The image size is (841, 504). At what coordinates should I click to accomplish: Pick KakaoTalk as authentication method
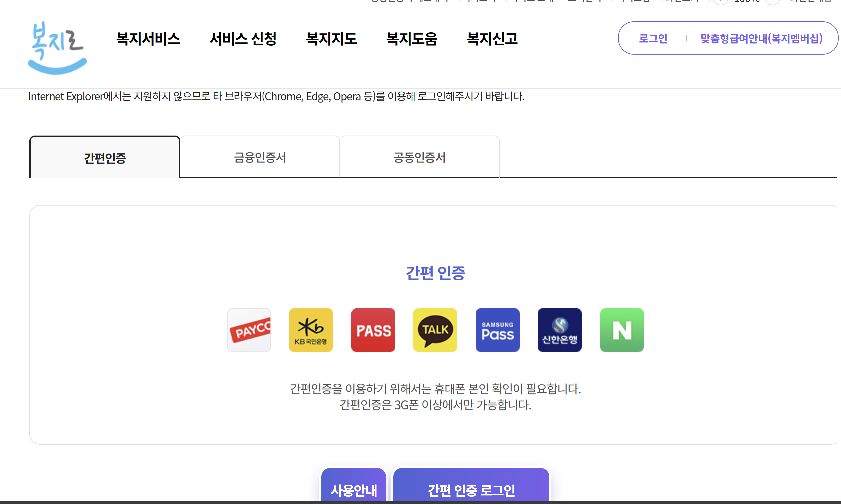435,330
